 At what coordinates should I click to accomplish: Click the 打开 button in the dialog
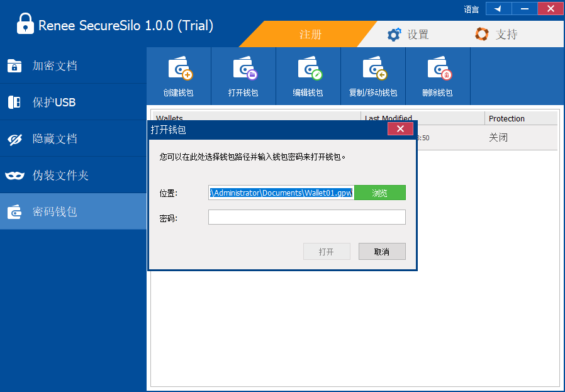coord(327,252)
